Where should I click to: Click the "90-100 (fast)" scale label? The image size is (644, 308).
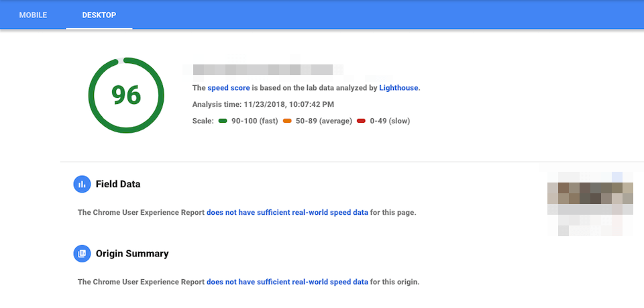255,121
